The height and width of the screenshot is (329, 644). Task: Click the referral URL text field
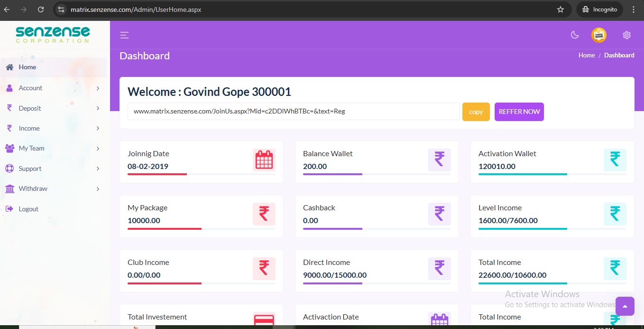coord(294,112)
